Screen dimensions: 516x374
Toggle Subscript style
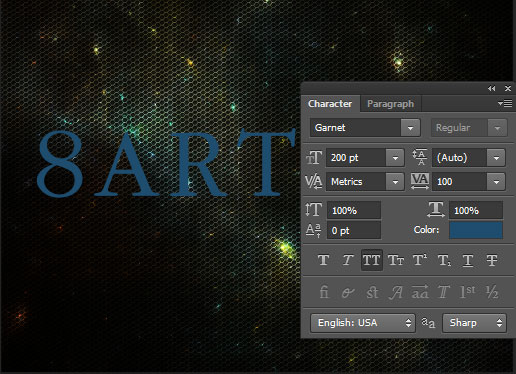pyautogui.click(x=444, y=260)
